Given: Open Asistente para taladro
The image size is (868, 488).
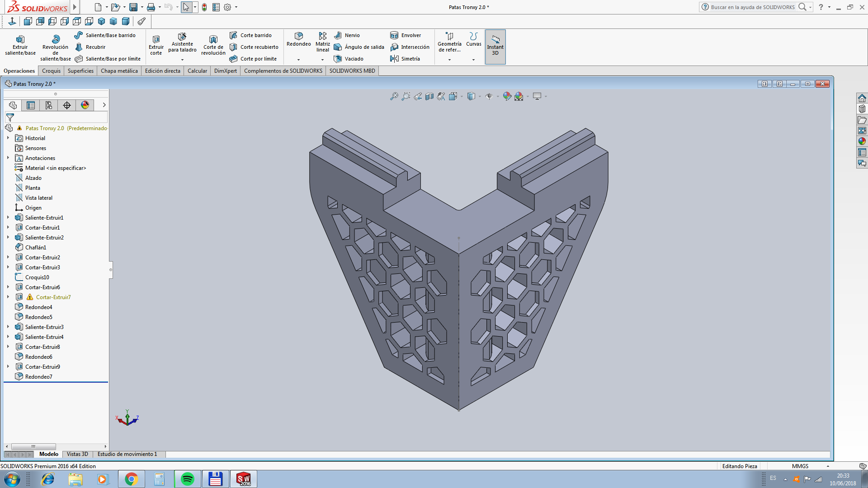Looking at the screenshot, I should pyautogui.click(x=182, y=43).
